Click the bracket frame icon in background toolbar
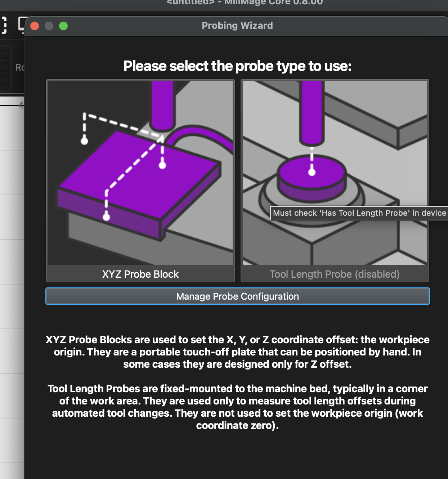448x479 pixels. pos(4,25)
